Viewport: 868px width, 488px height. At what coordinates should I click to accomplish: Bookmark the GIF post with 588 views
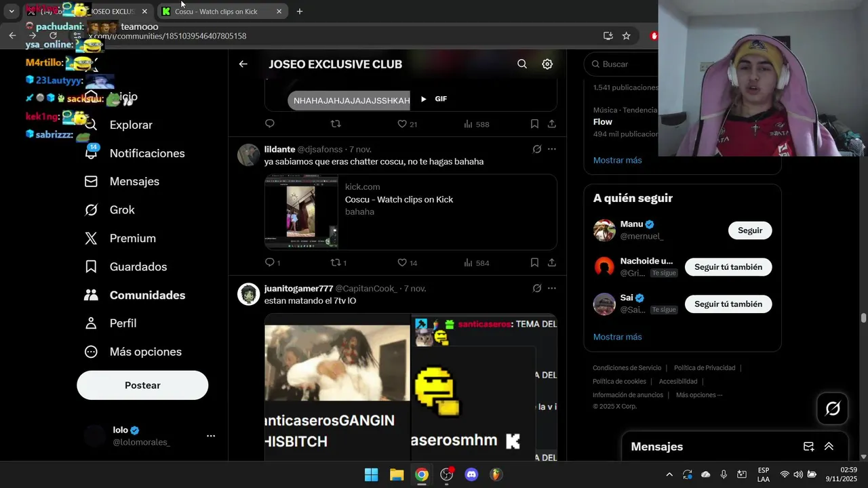[x=534, y=124]
